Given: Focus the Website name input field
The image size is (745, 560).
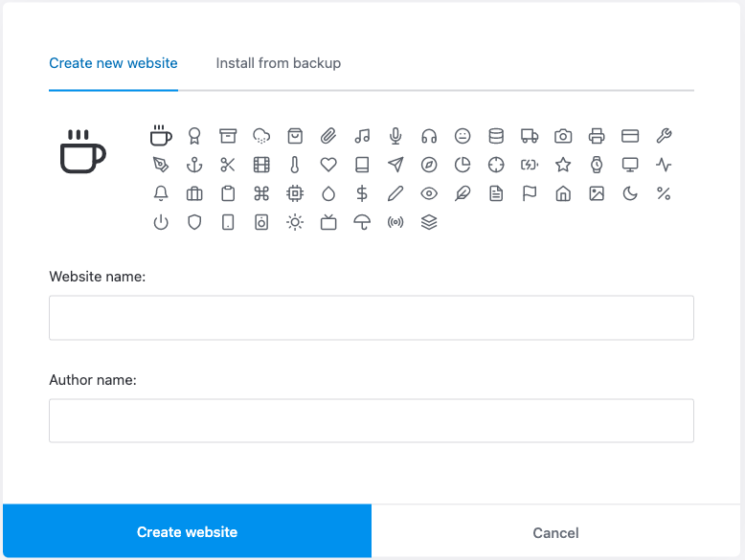Looking at the screenshot, I should click(x=371, y=318).
